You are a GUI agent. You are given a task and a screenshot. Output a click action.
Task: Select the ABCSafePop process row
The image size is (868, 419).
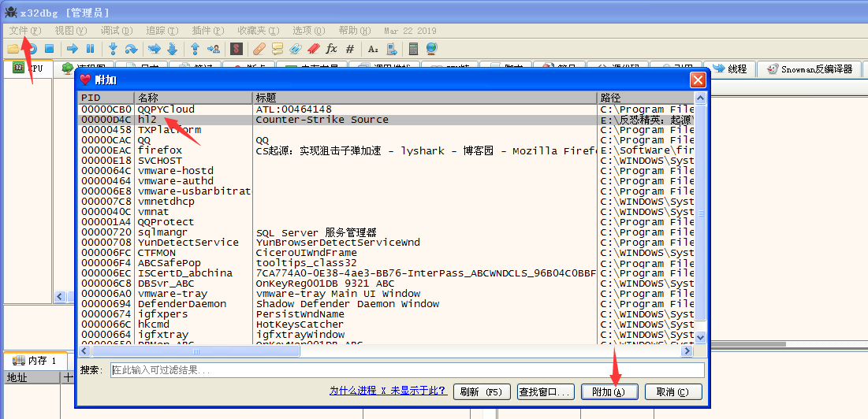click(386, 263)
